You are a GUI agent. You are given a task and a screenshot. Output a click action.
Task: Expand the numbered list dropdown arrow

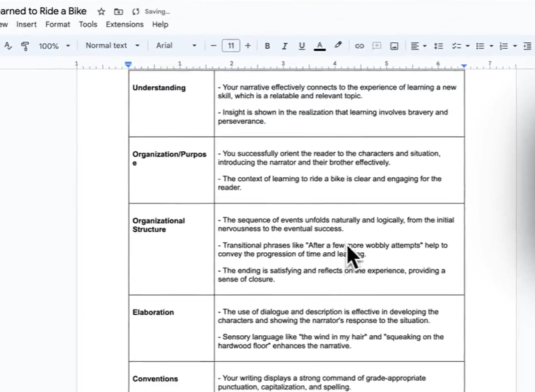(515, 46)
